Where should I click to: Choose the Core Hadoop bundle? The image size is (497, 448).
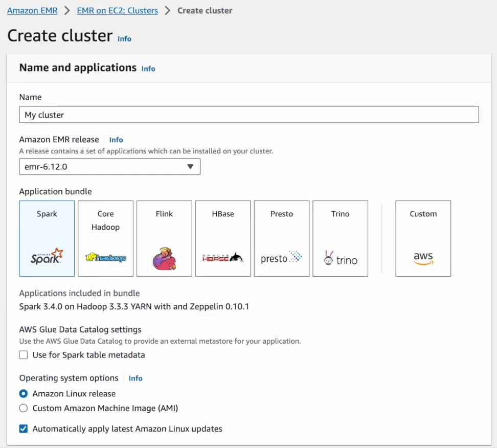pos(105,238)
